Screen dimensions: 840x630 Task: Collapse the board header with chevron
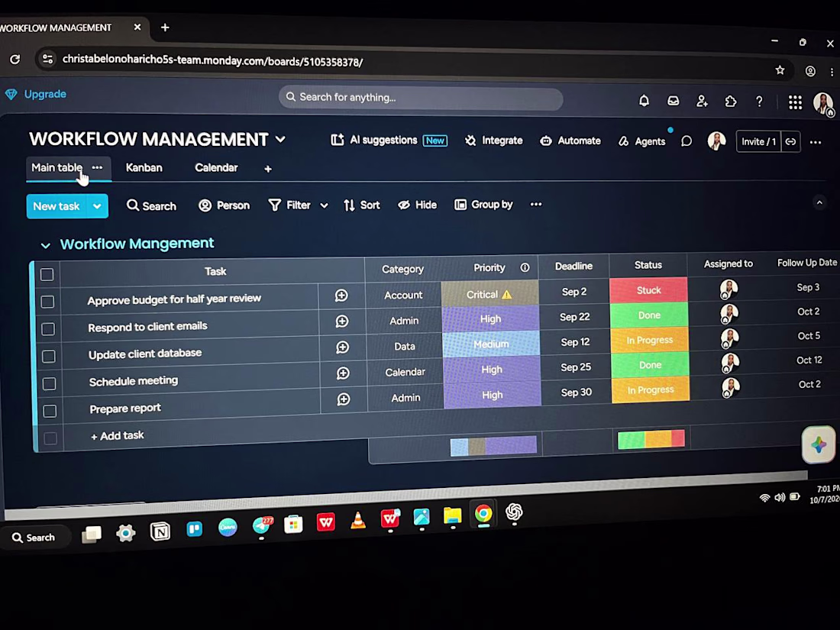click(819, 202)
